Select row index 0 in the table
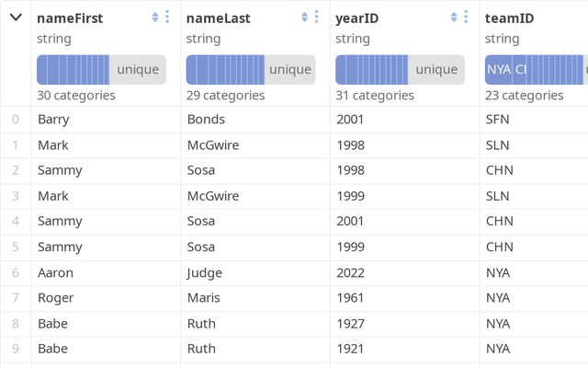Image resolution: width=588 pixels, height=368 pixels. tap(16, 120)
